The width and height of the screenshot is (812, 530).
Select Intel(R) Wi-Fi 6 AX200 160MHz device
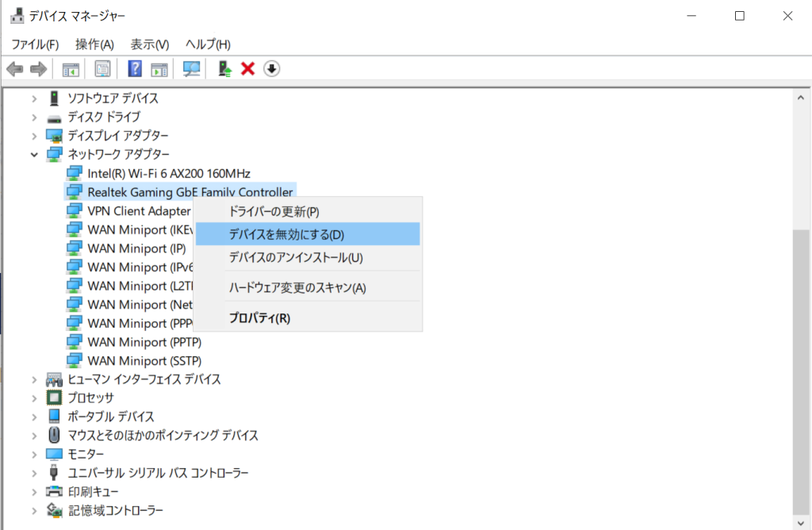tap(168, 173)
